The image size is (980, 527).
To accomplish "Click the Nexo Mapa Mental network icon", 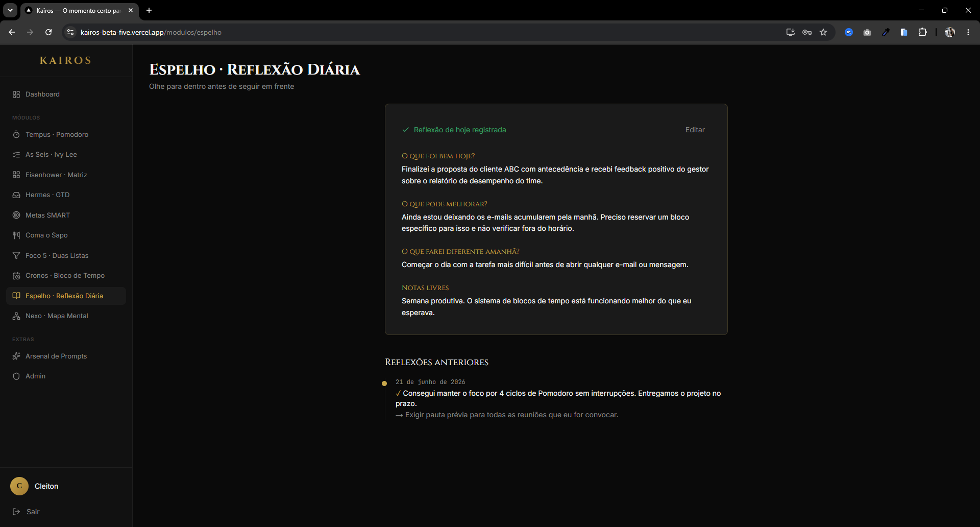I will click(x=16, y=316).
